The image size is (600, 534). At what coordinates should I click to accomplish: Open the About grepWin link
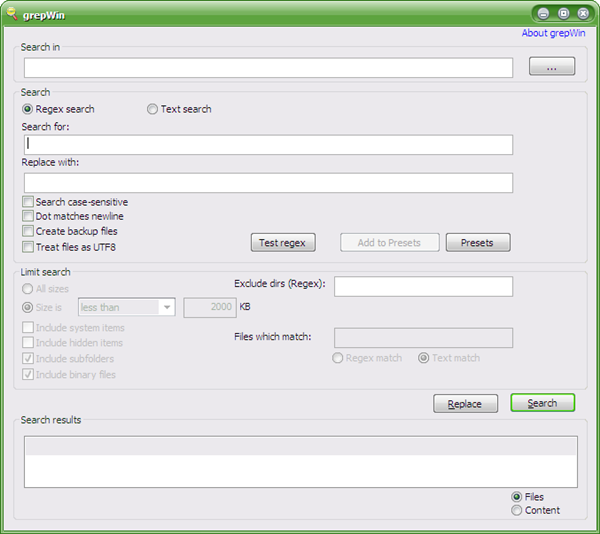tap(553, 34)
